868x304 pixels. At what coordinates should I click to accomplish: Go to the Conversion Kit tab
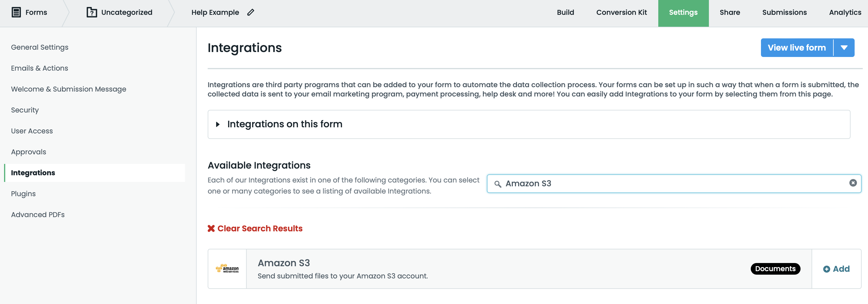[x=621, y=12]
